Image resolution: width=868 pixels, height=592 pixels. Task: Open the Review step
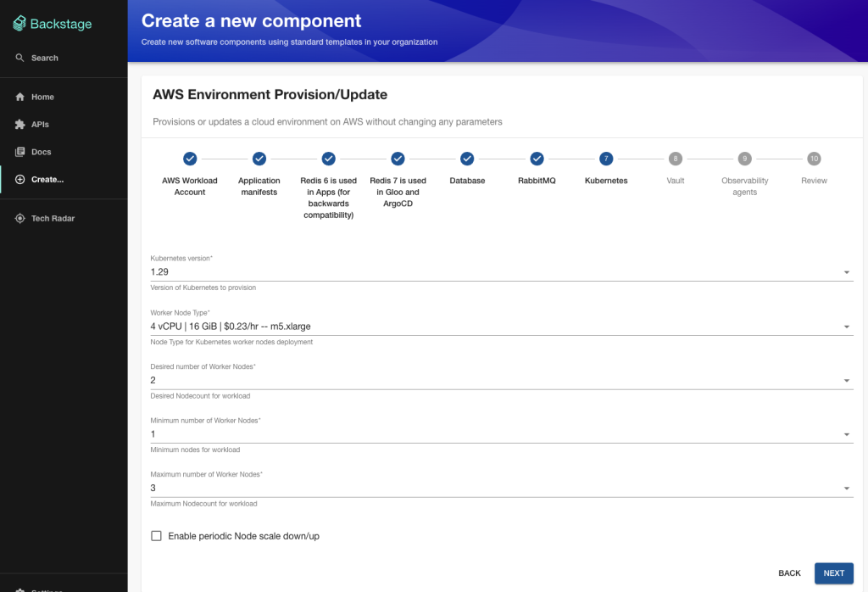[x=814, y=159]
